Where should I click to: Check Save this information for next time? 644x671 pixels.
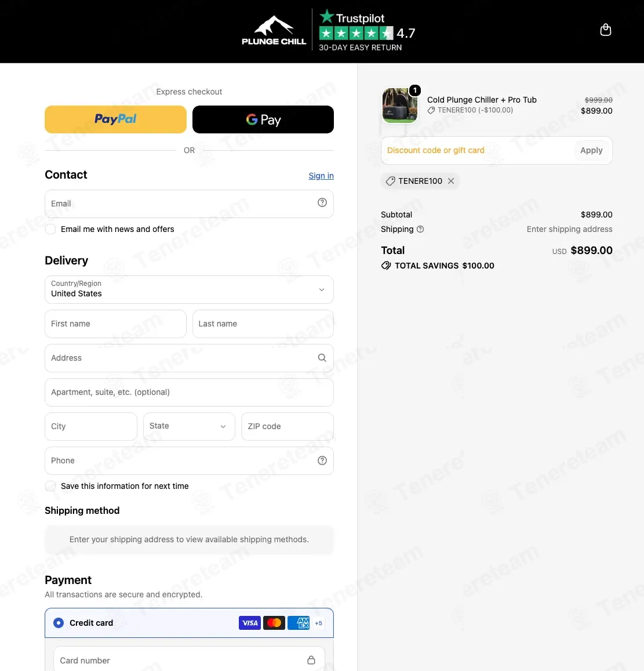coord(50,486)
